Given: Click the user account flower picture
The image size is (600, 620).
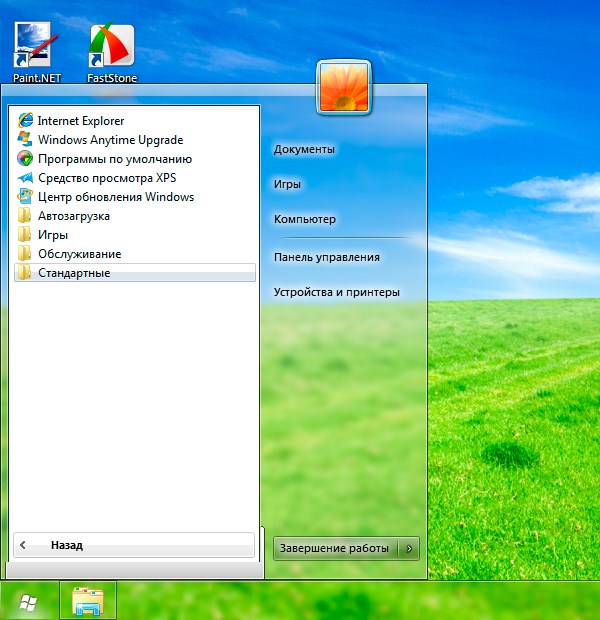Looking at the screenshot, I should (344, 88).
